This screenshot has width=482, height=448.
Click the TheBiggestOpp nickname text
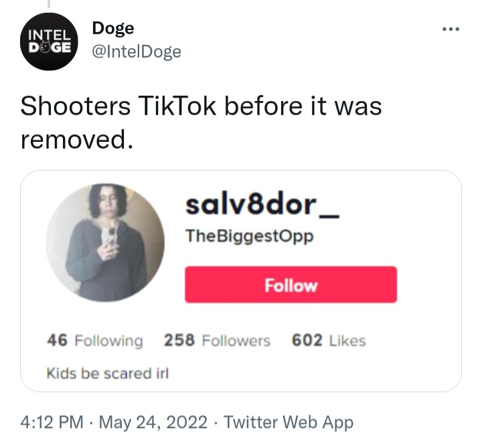pyautogui.click(x=249, y=237)
